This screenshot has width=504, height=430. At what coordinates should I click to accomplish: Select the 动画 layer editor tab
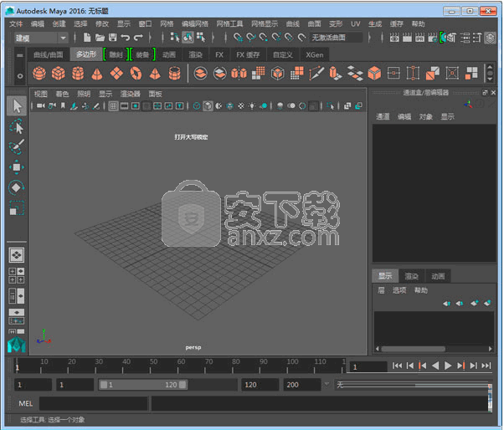pos(438,276)
